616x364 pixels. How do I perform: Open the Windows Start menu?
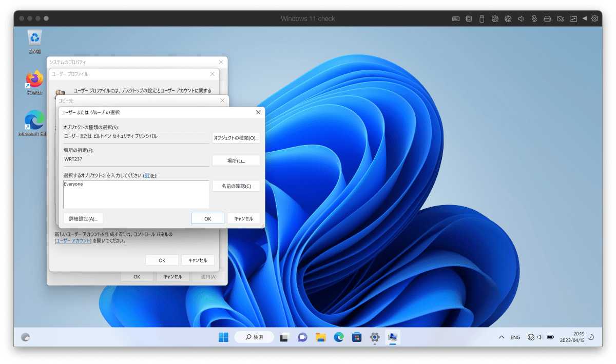224,337
